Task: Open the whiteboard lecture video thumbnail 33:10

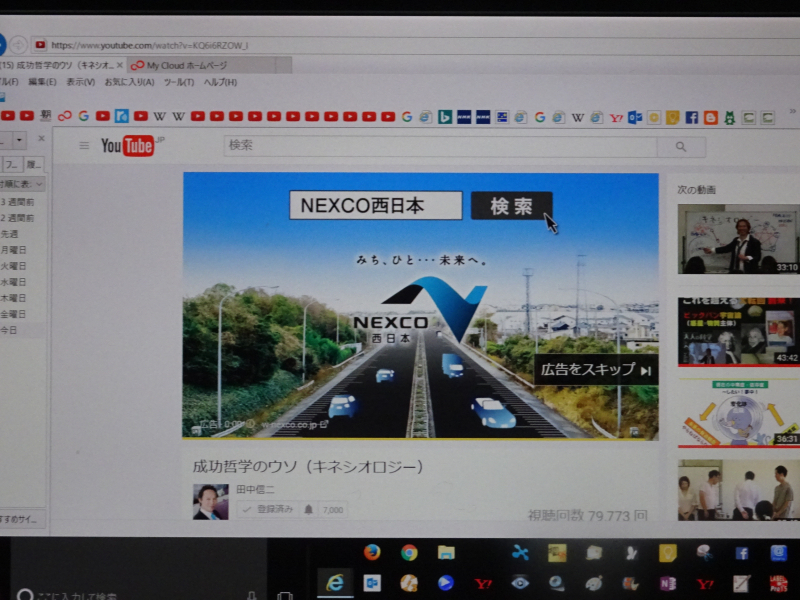Action: pyautogui.click(x=738, y=239)
